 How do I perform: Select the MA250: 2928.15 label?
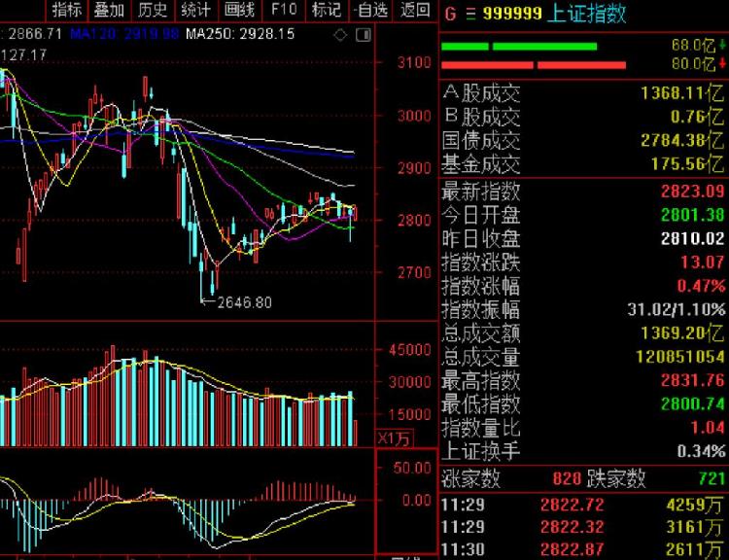point(240,34)
